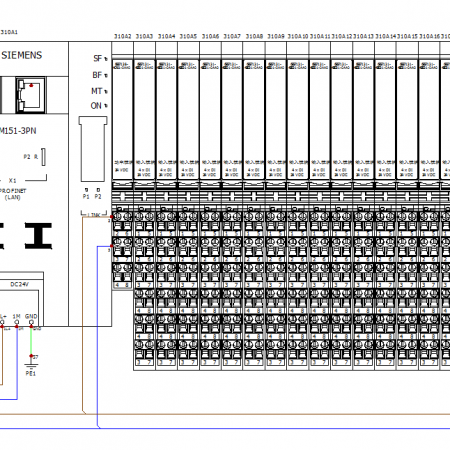This screenshot has height=450, width=450.
Task: Select the RJ45 Ethernet port symbol
Action: tap(31, 95)
